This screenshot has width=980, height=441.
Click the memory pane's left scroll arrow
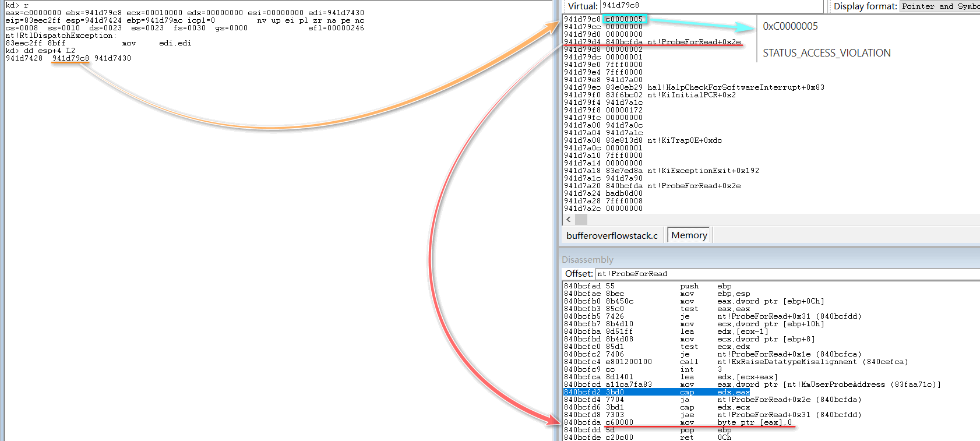click(569, 220)
